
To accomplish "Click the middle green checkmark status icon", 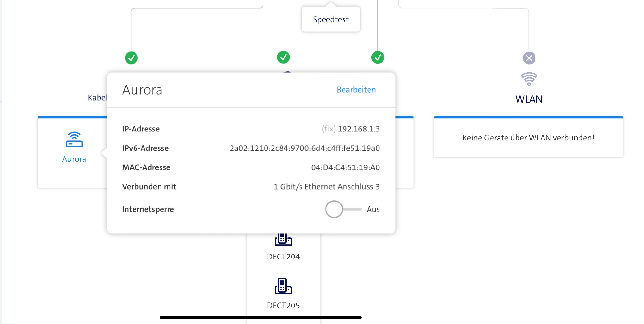I will click(283, 58).
